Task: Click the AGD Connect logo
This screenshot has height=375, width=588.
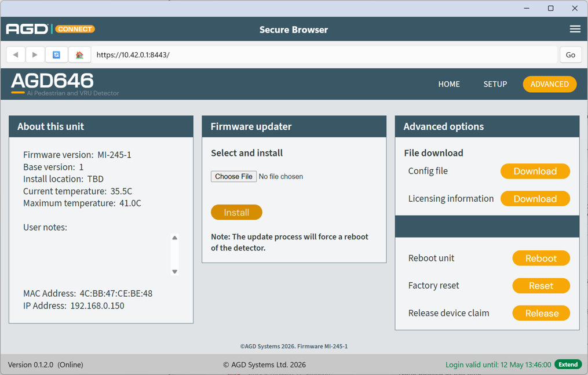Action: coord(50,29)
